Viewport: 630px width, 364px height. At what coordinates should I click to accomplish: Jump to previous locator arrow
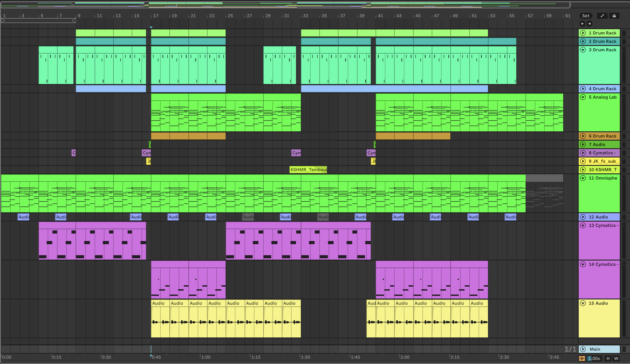pyautogui.click(x=582, y=24)
